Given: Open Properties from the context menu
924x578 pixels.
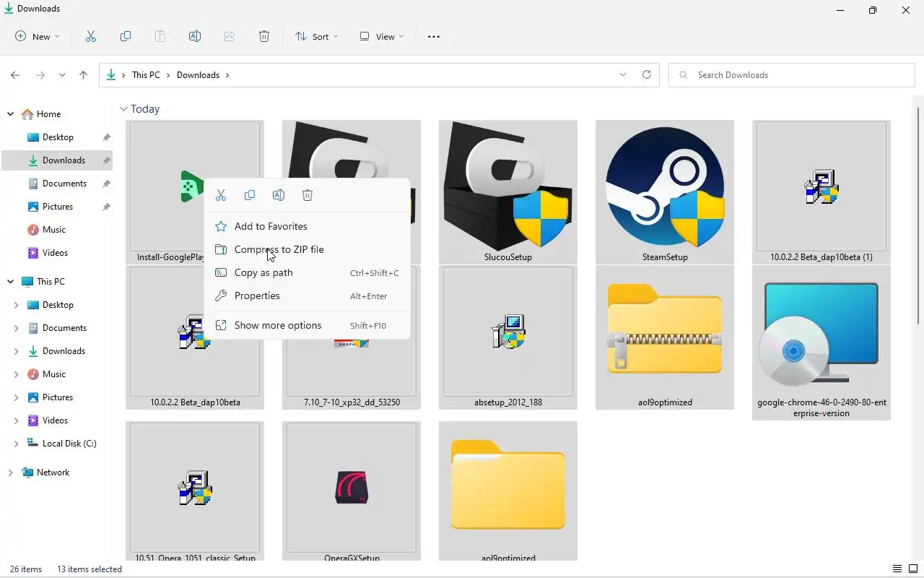Looking at the screenshot, I should tap(308, 296).
